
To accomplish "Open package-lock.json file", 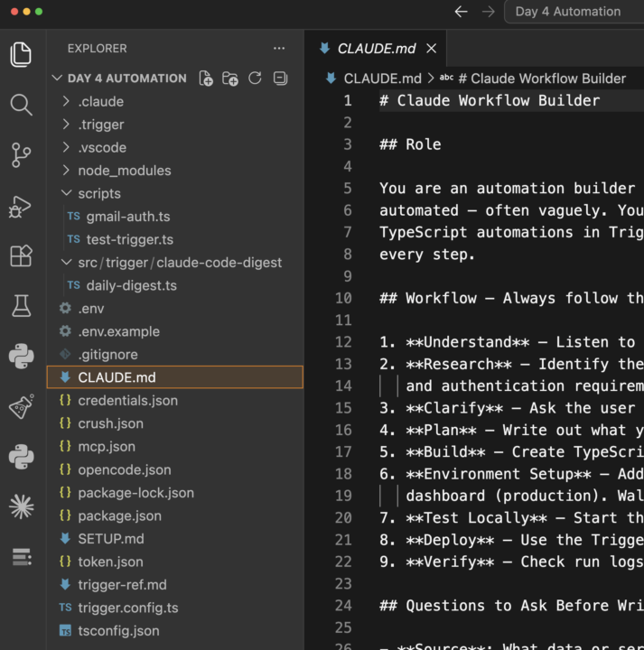I will (x=175, y=493).
